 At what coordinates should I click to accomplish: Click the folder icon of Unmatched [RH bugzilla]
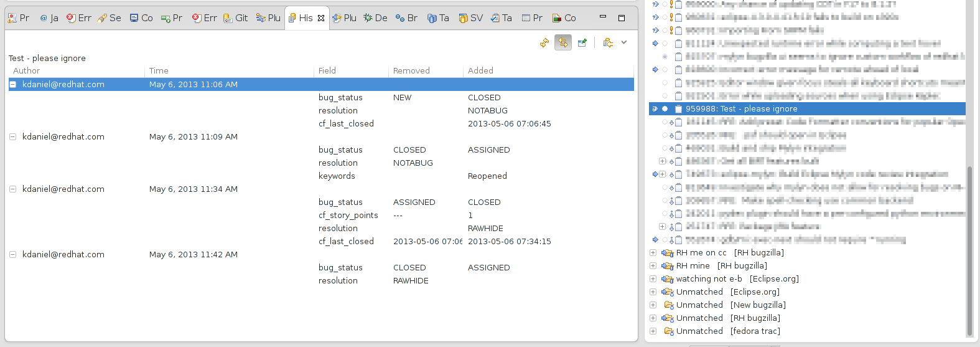coord(668,318)
